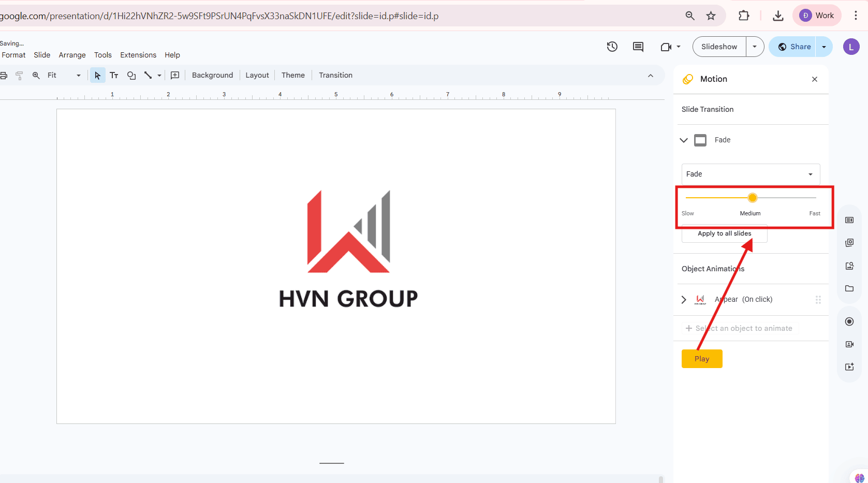Image resolution: width=868 pixels, height=483 pixels.
Task: Expand the Appear (On click) animation
Action: 684,300
